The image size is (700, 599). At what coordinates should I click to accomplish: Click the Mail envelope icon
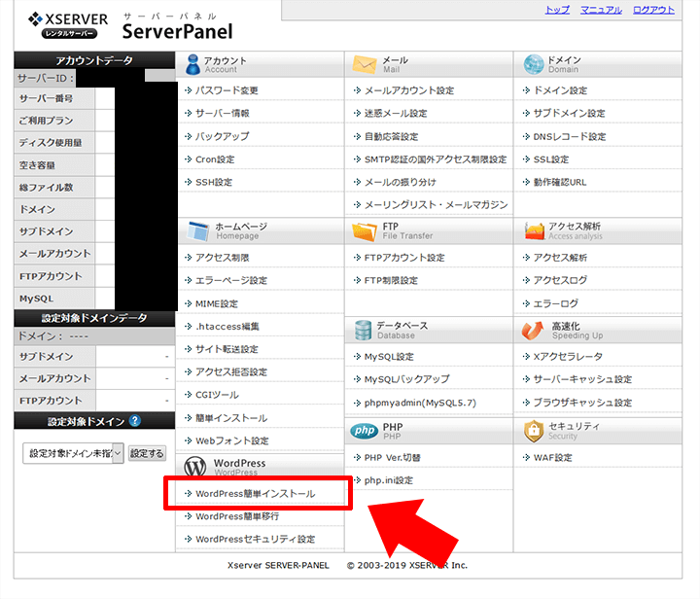365,65
